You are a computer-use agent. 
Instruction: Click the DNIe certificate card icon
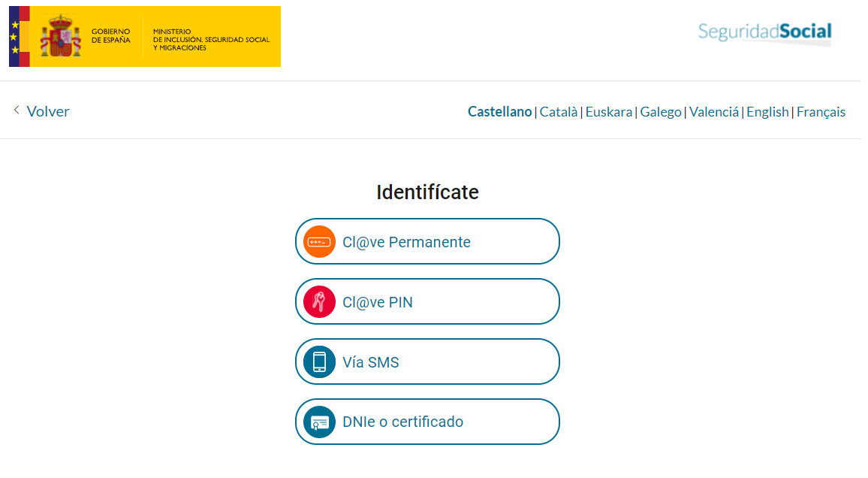pyautogui.click(x=319, y=422)
